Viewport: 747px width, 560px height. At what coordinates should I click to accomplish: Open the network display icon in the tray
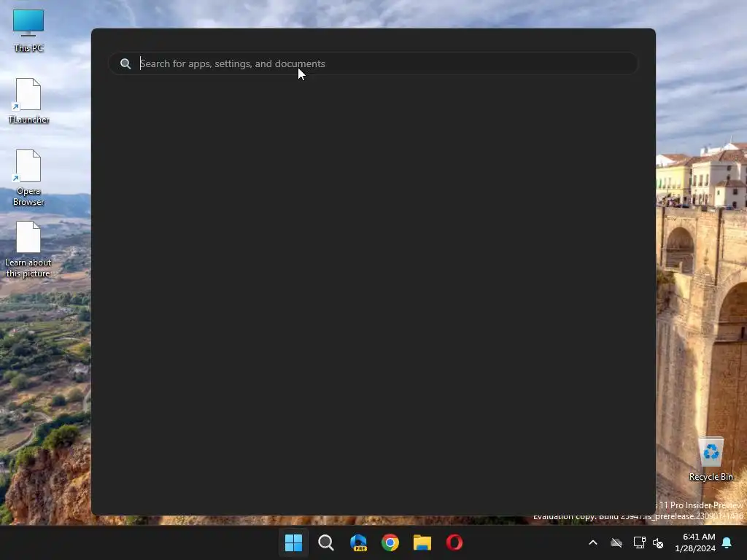click(x=639, y=542)
